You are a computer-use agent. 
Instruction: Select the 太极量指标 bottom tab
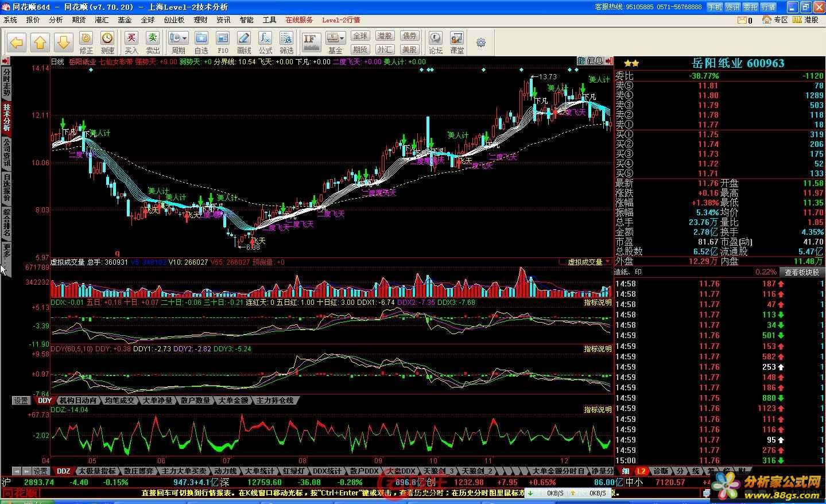[96, 471]
